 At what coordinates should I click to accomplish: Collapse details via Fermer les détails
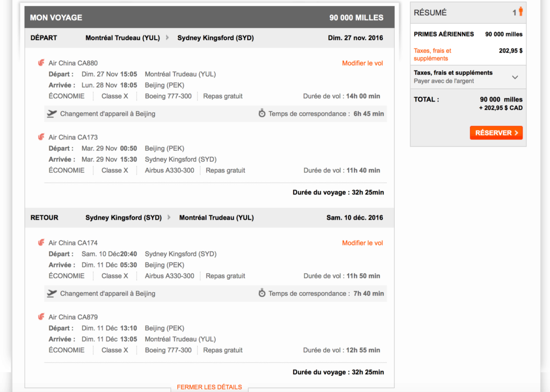pos(209,387)
